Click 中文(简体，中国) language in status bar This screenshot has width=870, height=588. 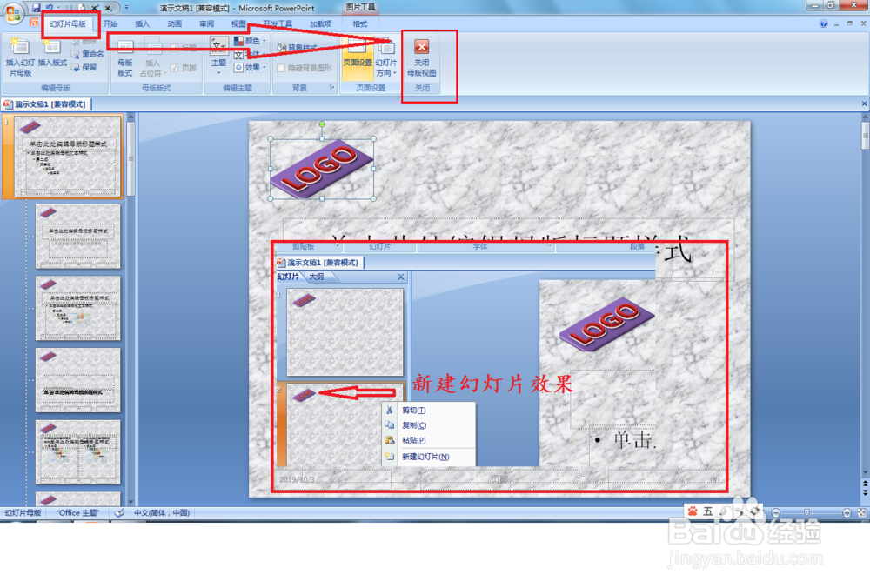point(162,513)
